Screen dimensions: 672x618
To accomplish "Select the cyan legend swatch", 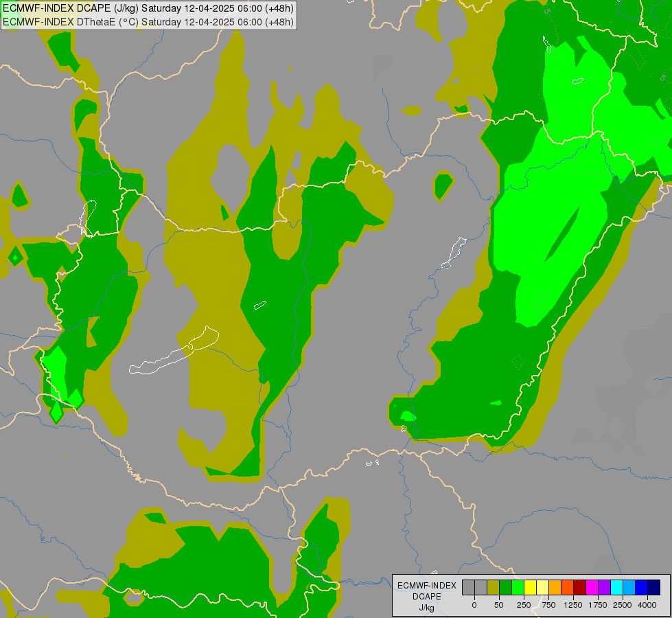I will point(616,587).
